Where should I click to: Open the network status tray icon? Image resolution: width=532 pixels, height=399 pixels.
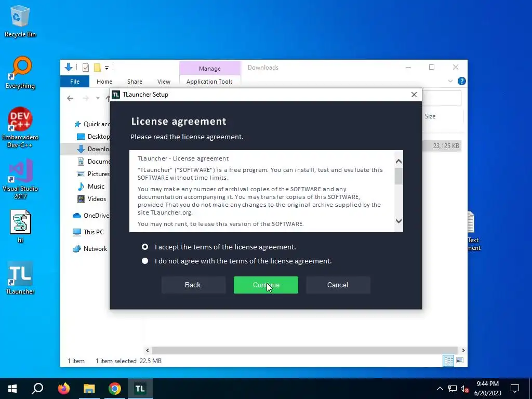coord(453,389)
